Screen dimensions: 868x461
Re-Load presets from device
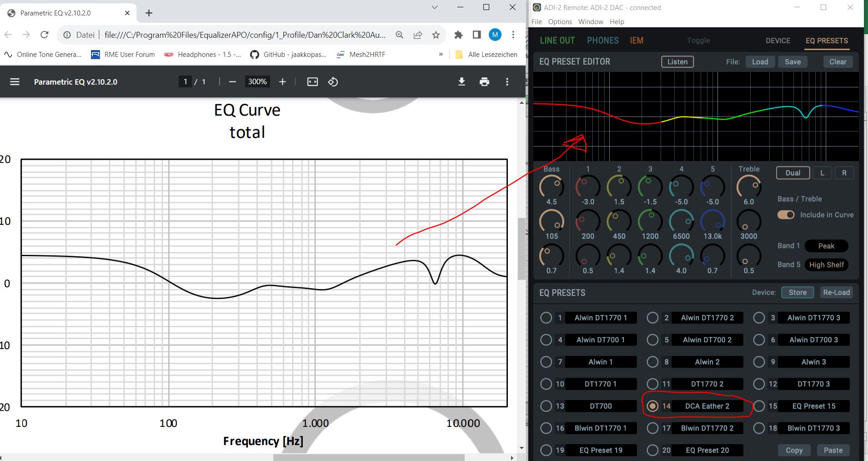pyautogui.click(x=836, y=293)
